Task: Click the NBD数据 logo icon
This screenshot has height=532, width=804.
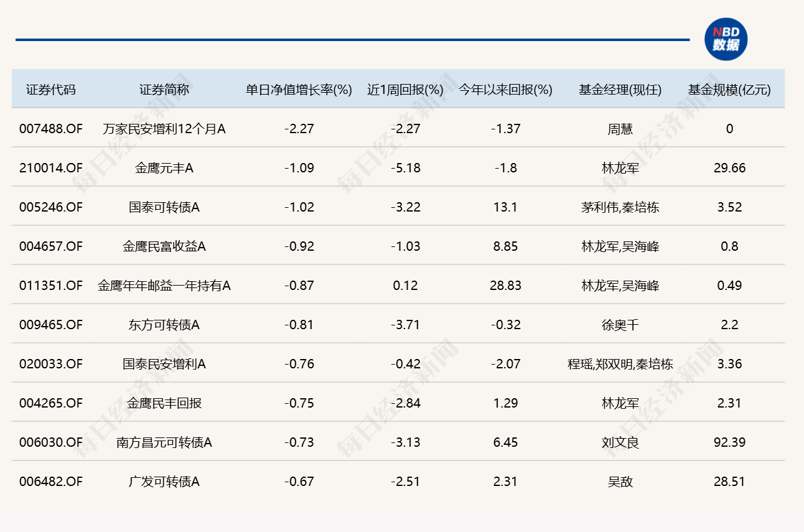Action: coord(726,39)
